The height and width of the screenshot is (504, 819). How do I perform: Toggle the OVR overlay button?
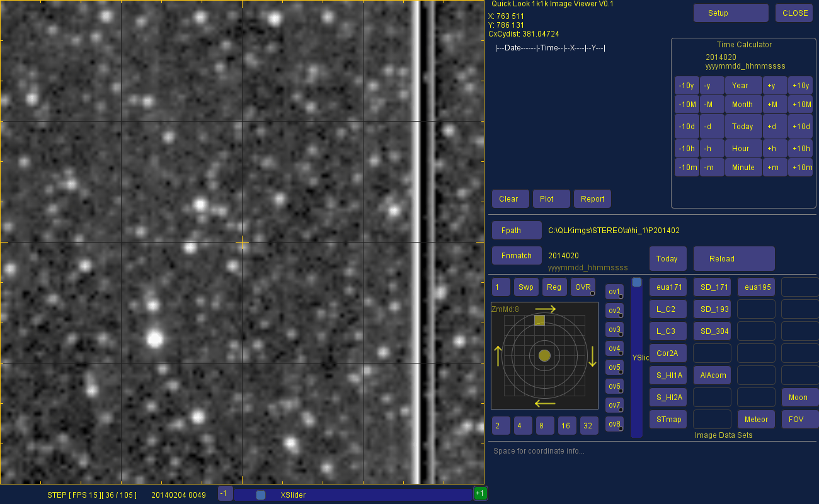pos(583,287)
